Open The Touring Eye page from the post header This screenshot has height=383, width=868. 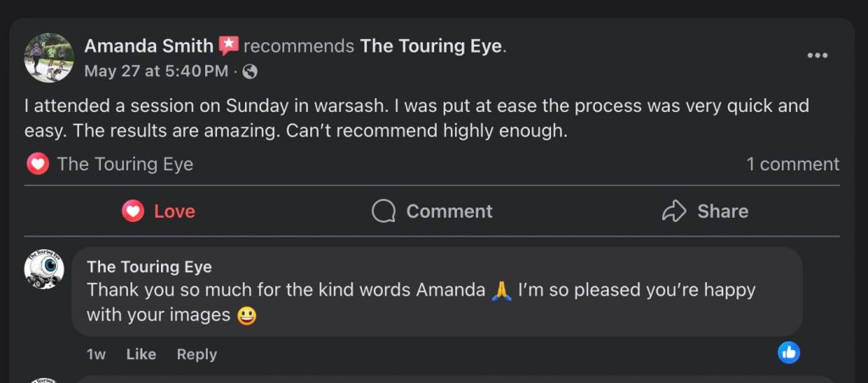(431, 46)
